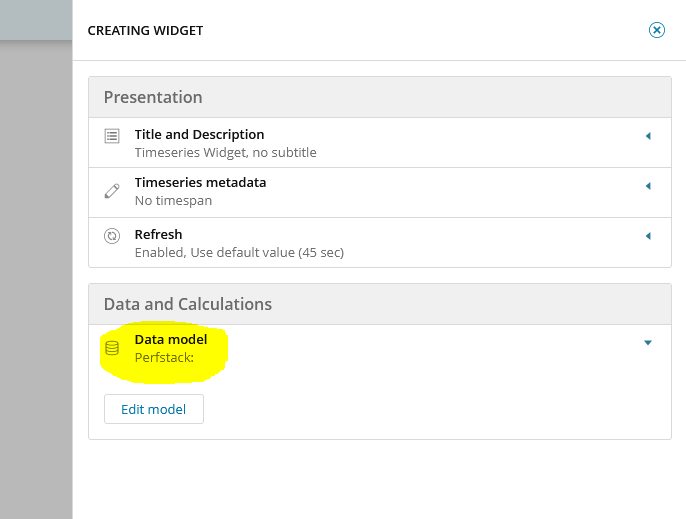Expand the Refresh section arrow
Image resolution: width=686 pixels, height=519 pixels.
pyautogui.click(x=648, y=236)
